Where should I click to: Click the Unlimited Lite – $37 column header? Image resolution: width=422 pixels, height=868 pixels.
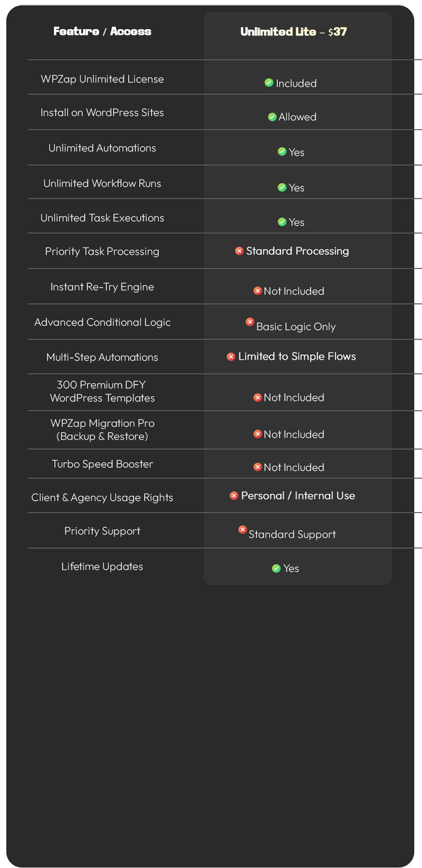click(294, 32)
